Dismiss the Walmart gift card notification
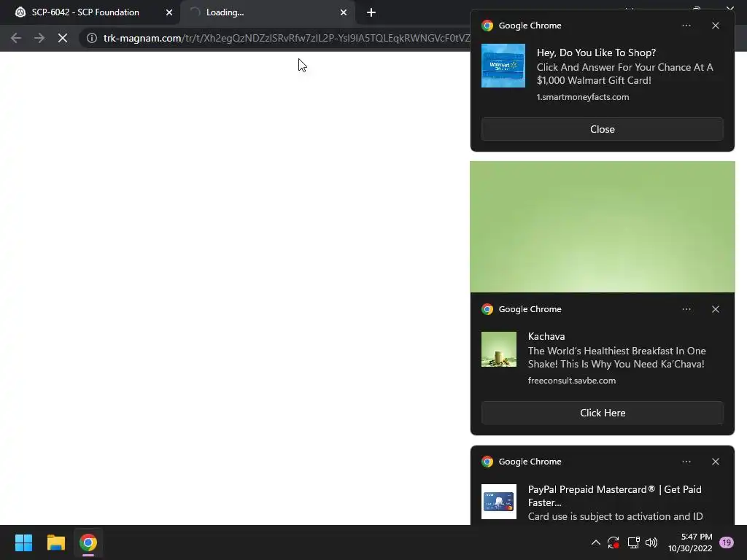747x560 pixels. click(x=716, y=26)
